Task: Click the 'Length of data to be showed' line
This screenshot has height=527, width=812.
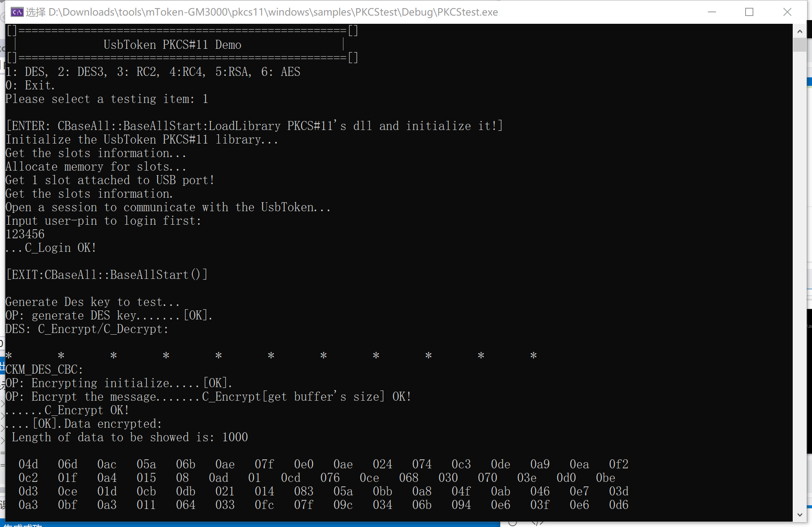Action: [x=130, y=437]
